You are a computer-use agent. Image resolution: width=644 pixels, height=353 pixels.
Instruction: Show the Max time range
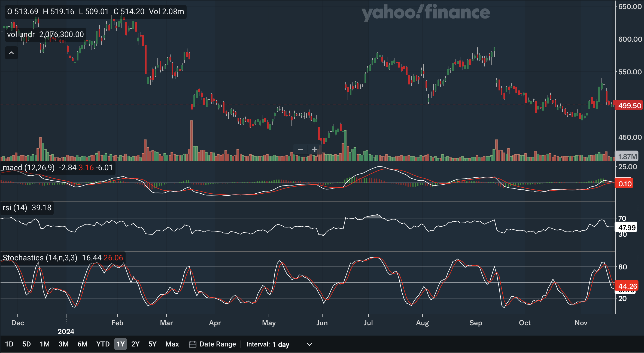(172, 344)
